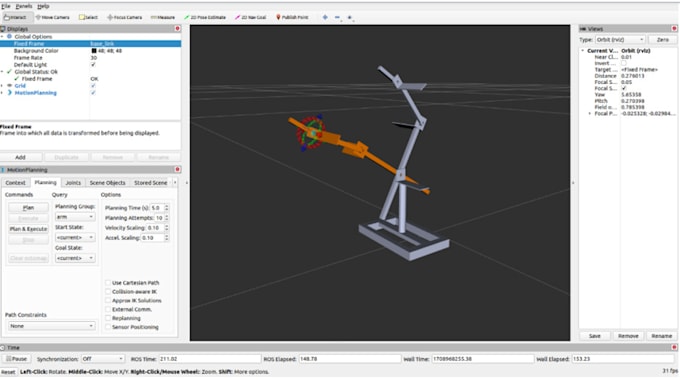This screenshot has height=380, width=680.
Task: Click the interactive marker on the arm
Action: [x=311, y=133]
